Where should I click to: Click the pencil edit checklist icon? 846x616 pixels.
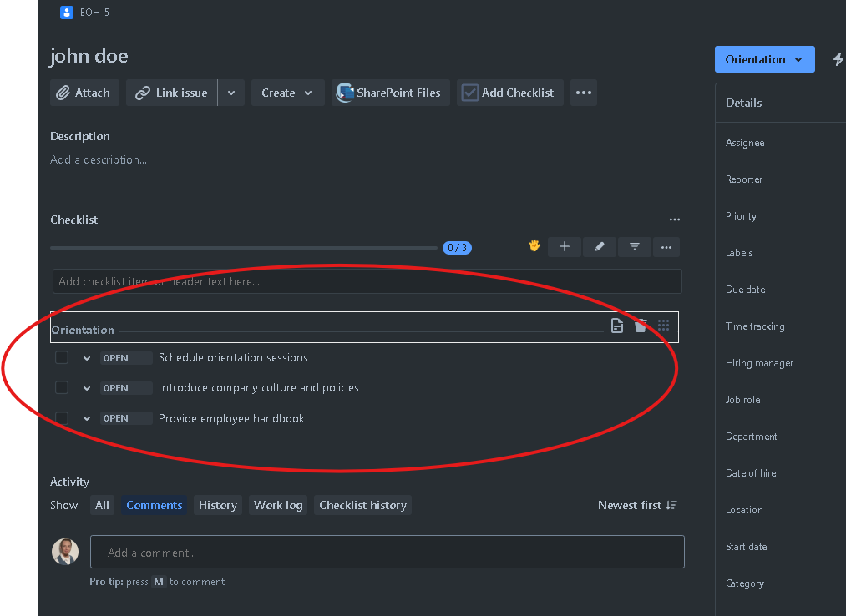click(x=600, y=247)
